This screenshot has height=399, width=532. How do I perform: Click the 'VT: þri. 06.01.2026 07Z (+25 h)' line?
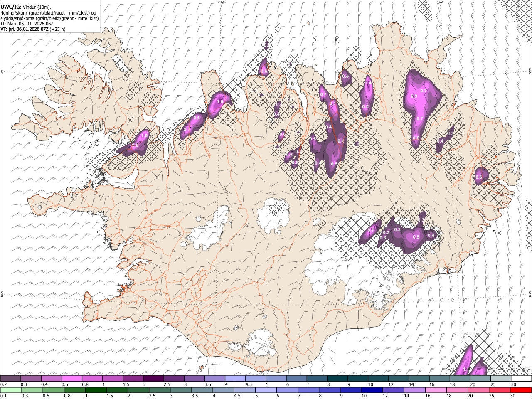pos(33,30)
